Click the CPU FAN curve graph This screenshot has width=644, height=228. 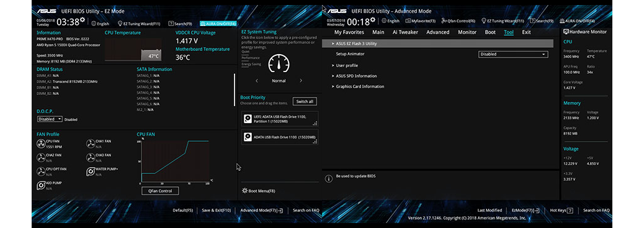(176, 162)
